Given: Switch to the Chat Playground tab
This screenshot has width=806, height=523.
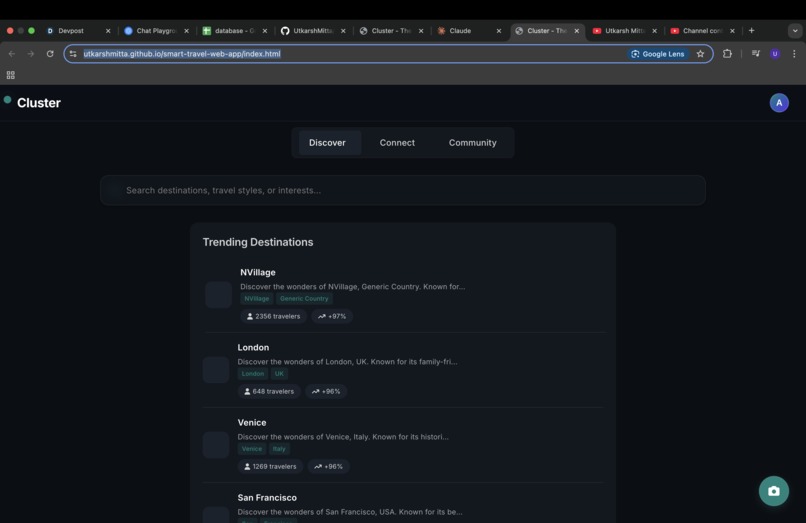Looking at the screenshot, I should click(x=156, y=31).
